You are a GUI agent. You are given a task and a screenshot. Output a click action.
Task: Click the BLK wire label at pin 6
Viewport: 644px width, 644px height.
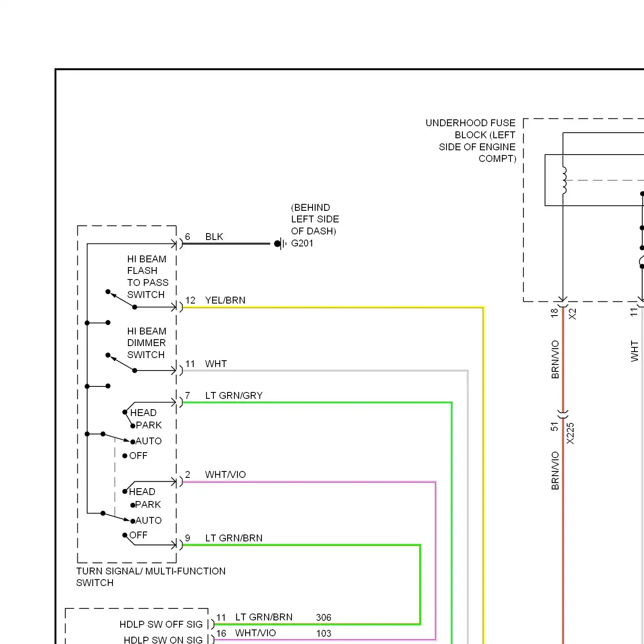[214, 237]
